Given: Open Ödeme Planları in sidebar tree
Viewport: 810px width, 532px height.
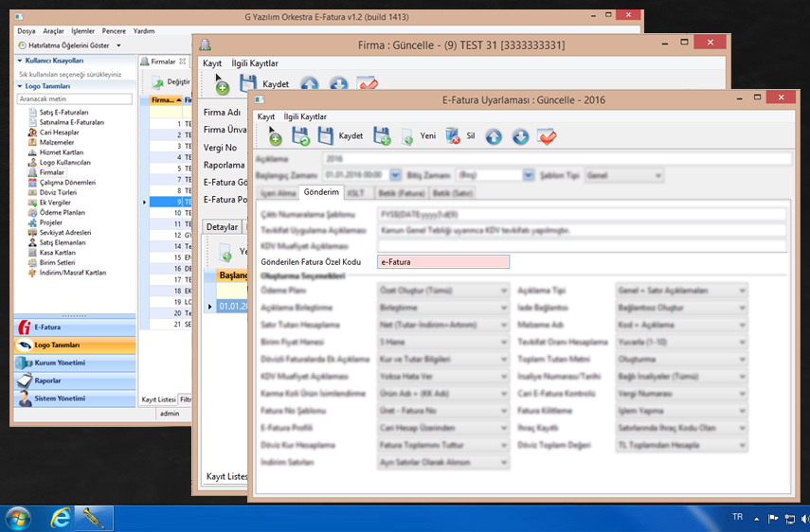Looking at the screenshot, I should [62, 212].
